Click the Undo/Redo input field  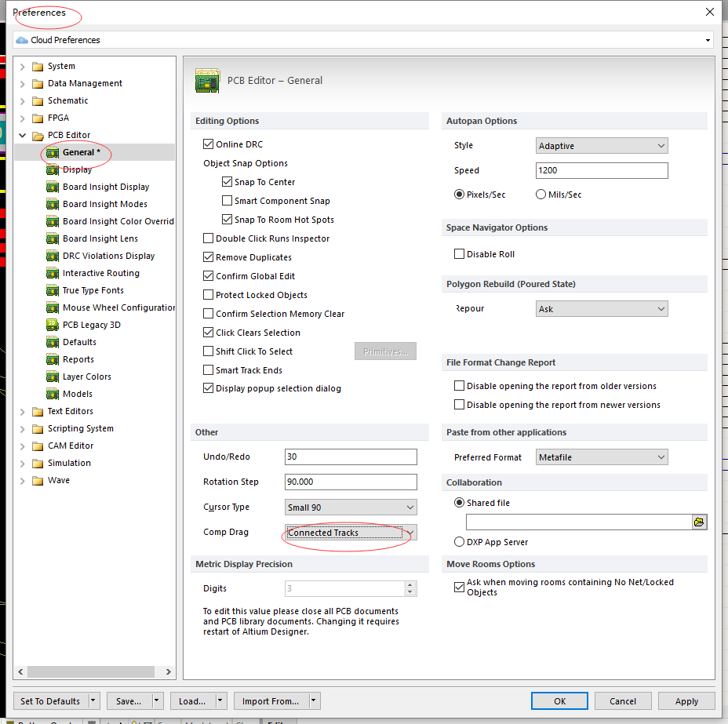tap(351, 457)
